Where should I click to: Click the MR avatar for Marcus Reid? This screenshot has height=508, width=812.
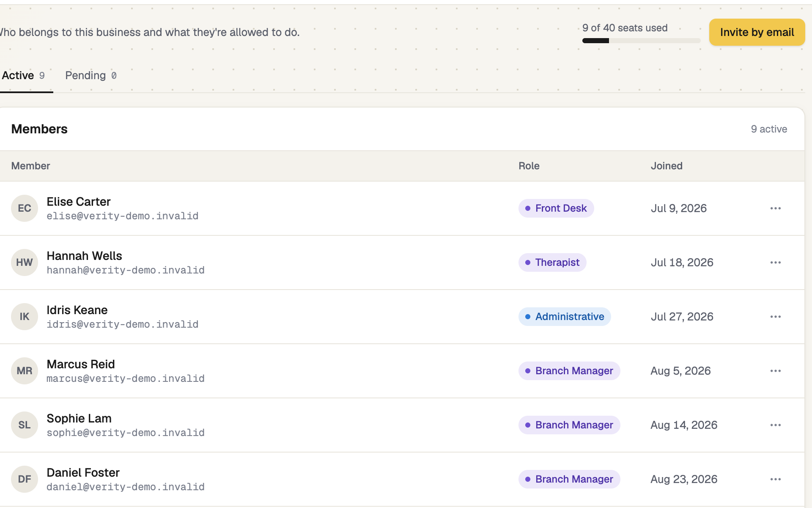[25, 371]
